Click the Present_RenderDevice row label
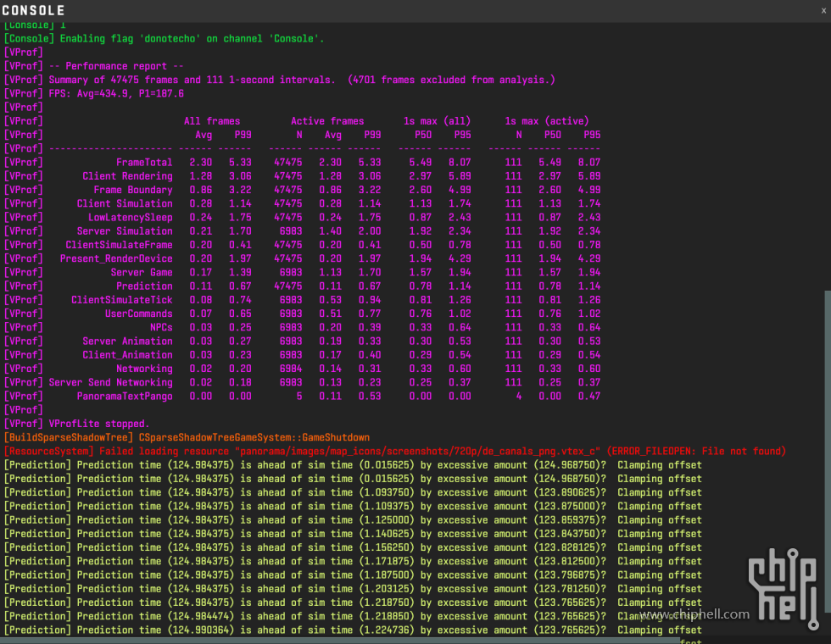The width and height of the screenshot is (831, 644). tap(116, 258)
